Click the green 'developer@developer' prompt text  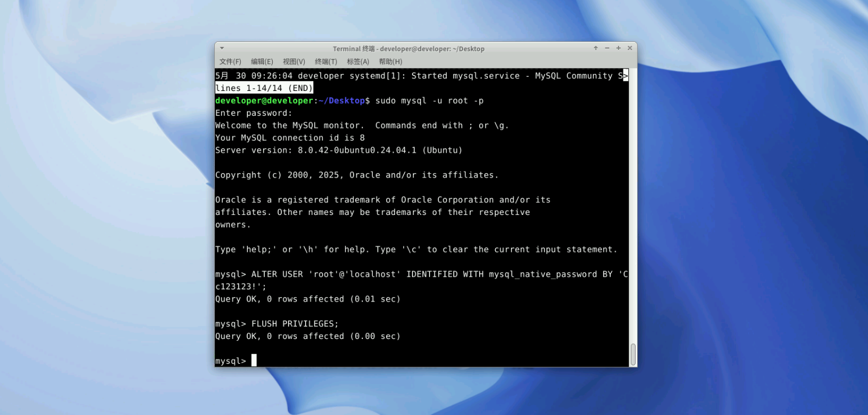click(264, 101)
